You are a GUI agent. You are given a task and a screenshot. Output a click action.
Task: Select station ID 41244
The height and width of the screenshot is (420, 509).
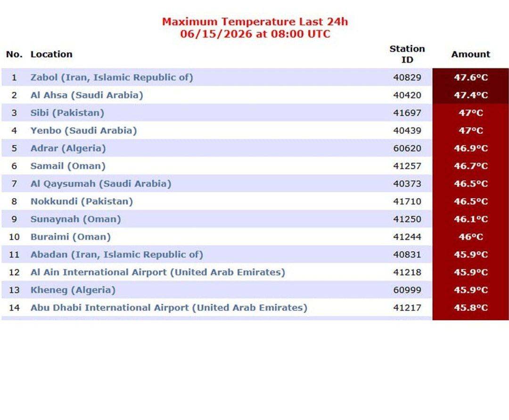tap(407, 237)
